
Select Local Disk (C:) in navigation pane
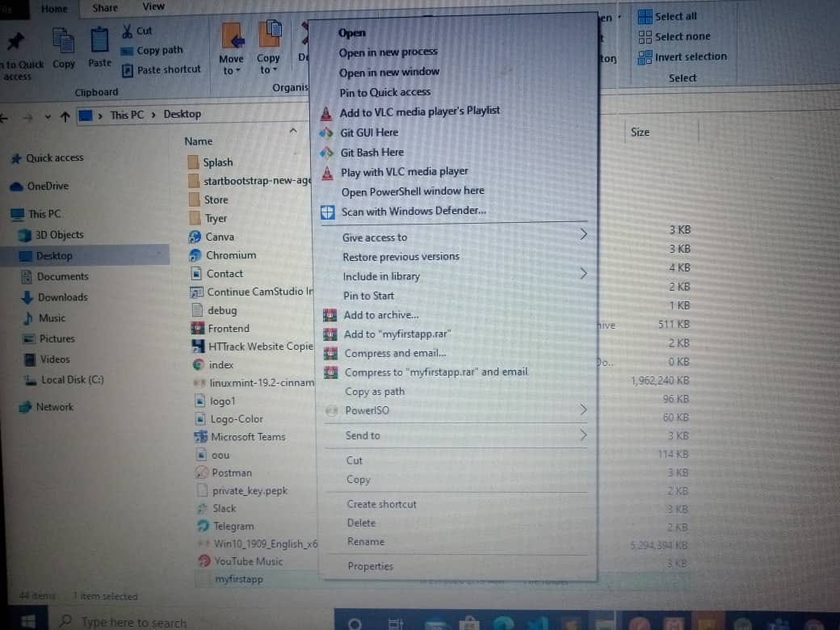point(65,380)
